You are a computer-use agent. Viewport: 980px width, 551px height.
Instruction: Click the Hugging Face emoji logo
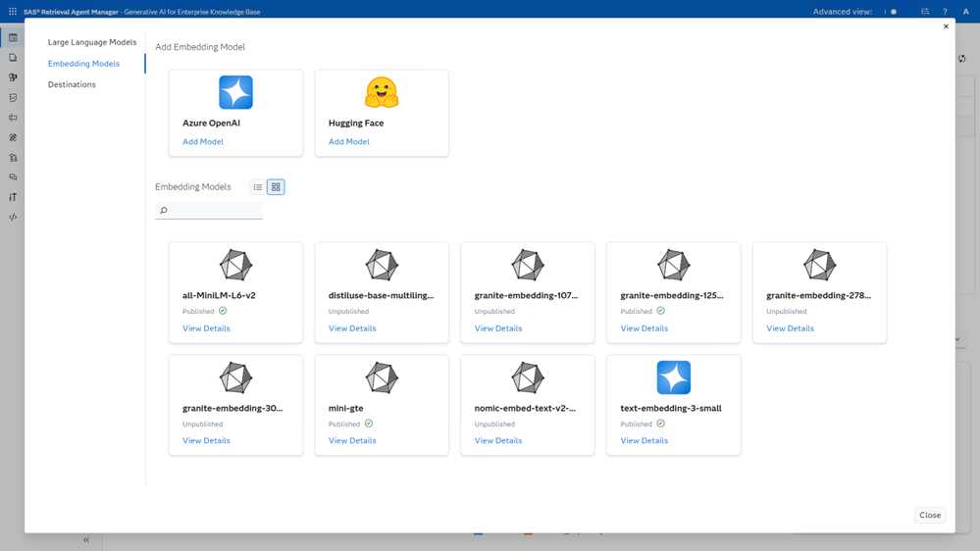tap(382, 92)
